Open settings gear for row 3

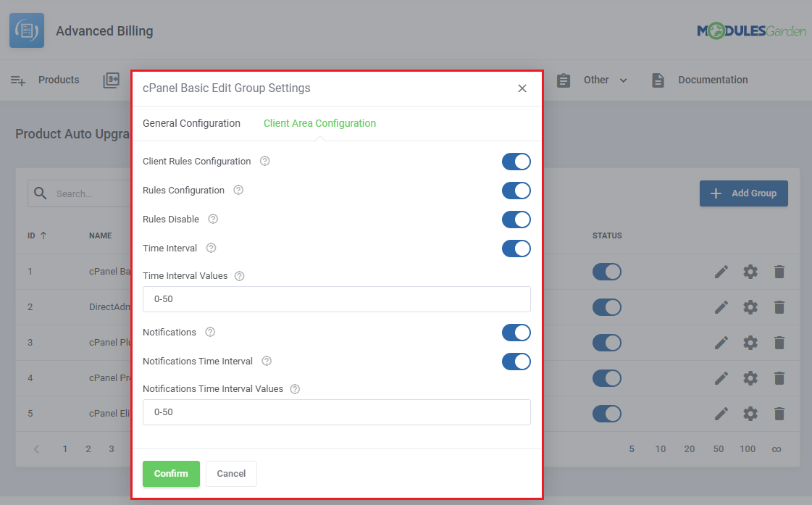(x=750, y=343)
